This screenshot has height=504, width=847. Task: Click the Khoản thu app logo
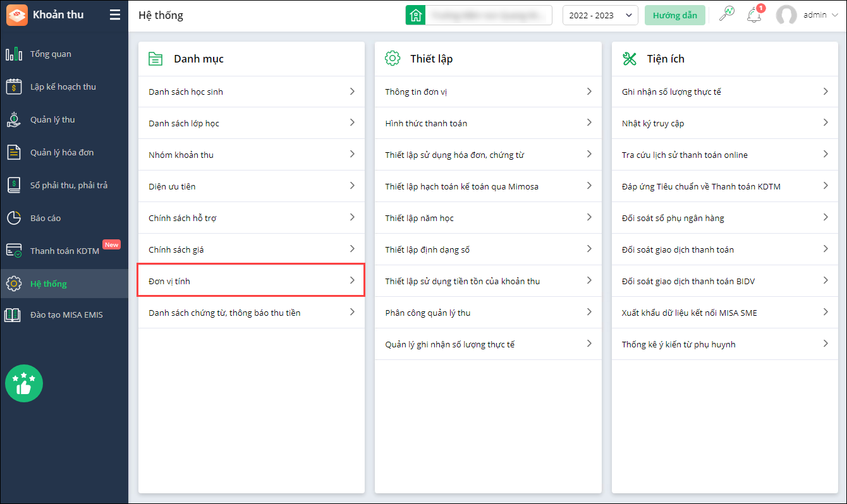(17, 15)
